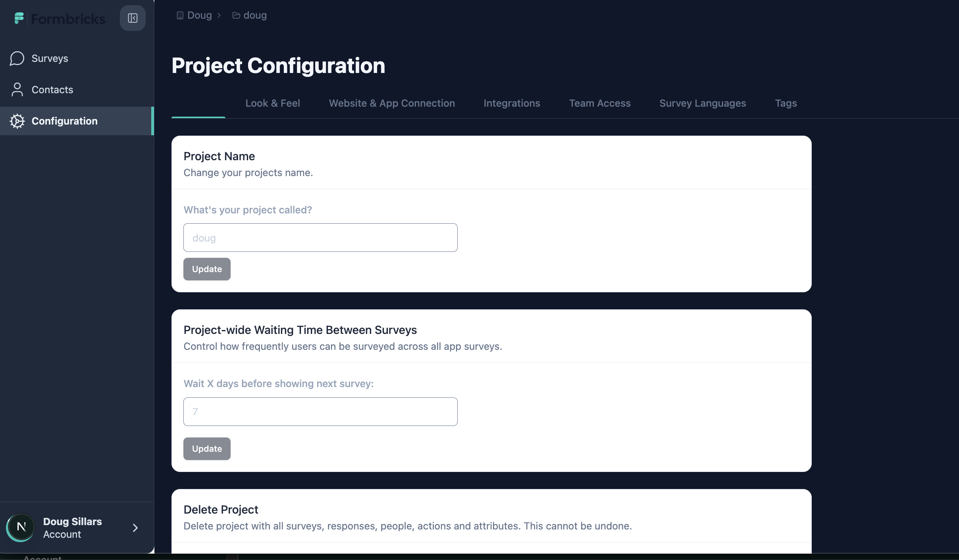Update the project name

[x=207, y=269]
